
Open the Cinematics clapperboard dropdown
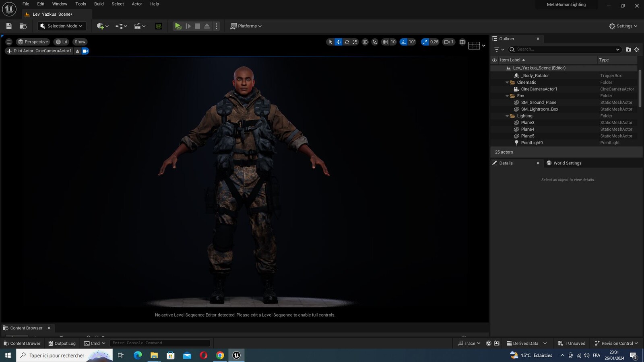coord(140,26)
